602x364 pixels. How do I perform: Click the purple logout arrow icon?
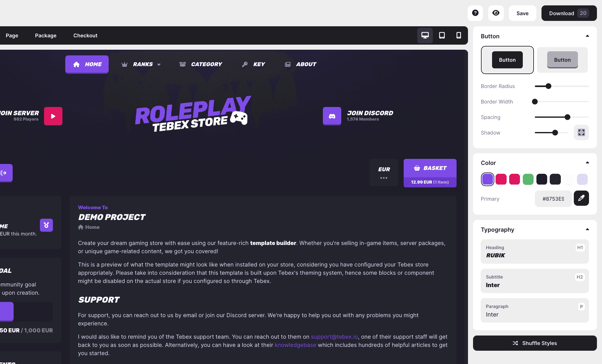tap(4, 173)
